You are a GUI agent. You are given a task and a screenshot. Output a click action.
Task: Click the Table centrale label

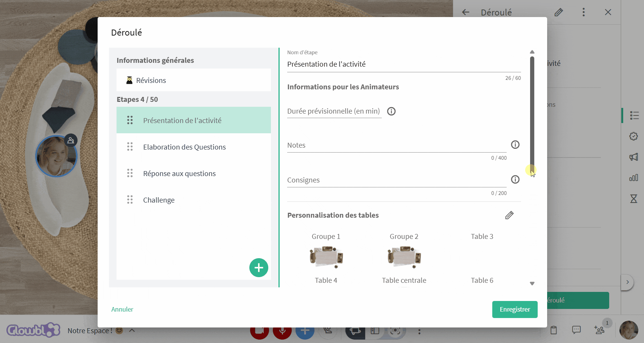(404, 280)
